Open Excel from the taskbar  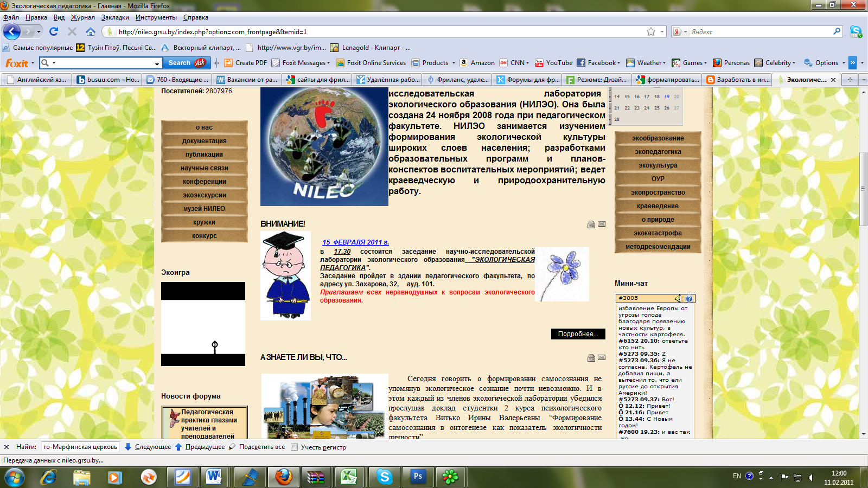[348, 477]
